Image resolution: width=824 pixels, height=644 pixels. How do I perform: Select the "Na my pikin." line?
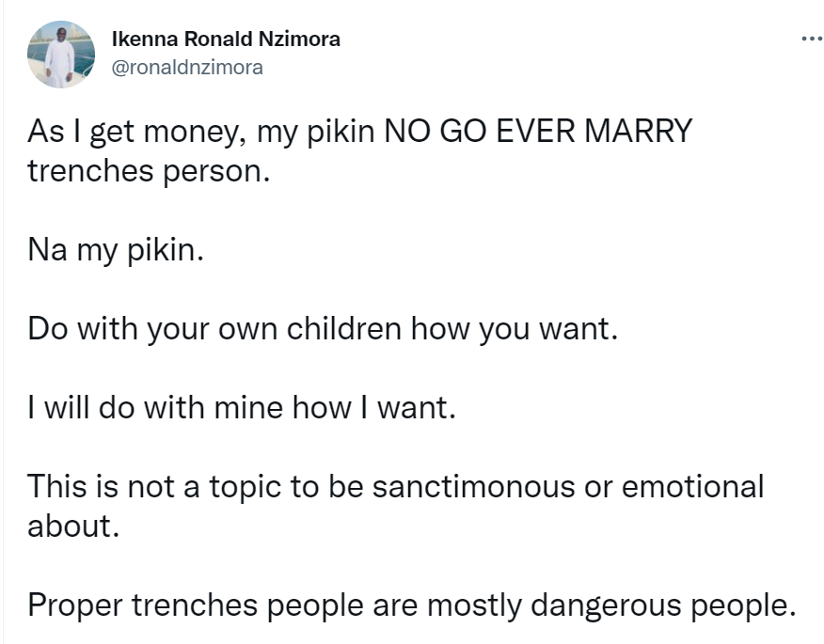pos(115,254)
